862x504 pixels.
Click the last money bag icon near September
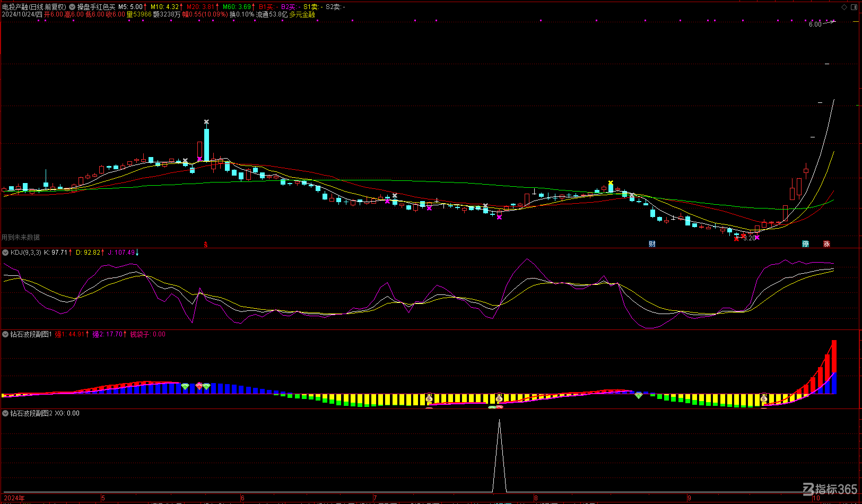pyautogui.click(x=764, y=397)
